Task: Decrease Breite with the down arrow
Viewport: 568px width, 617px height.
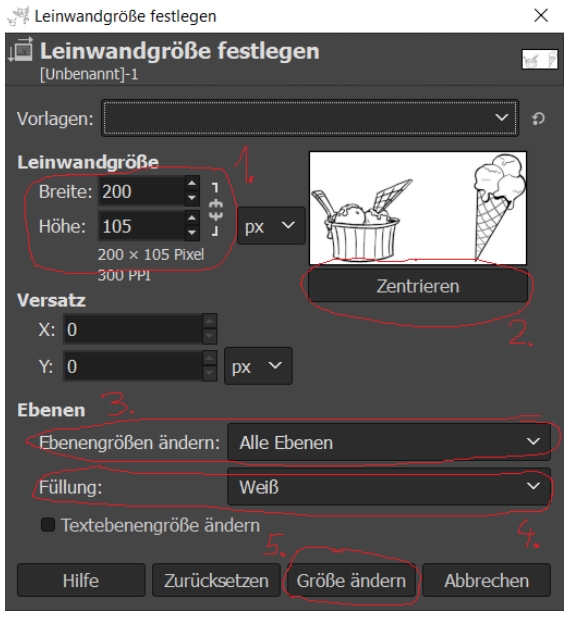Action: pyautogui.click(x=192, y=198)
